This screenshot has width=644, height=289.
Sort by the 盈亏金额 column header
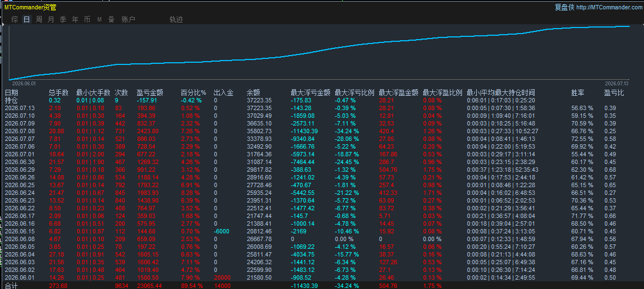150,92
